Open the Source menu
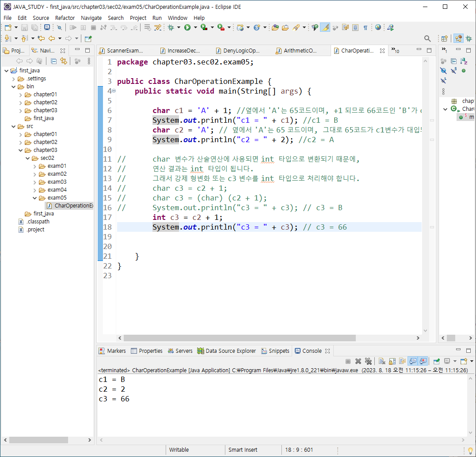 point(41,18)
